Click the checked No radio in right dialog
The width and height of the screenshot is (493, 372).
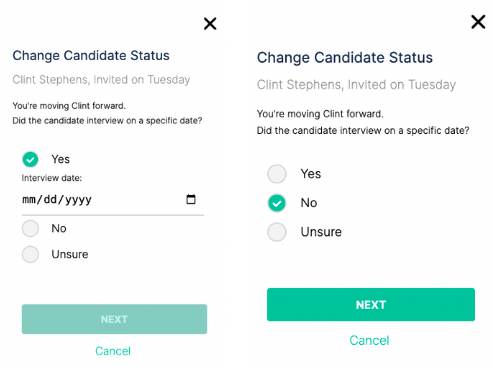[277, 203]
